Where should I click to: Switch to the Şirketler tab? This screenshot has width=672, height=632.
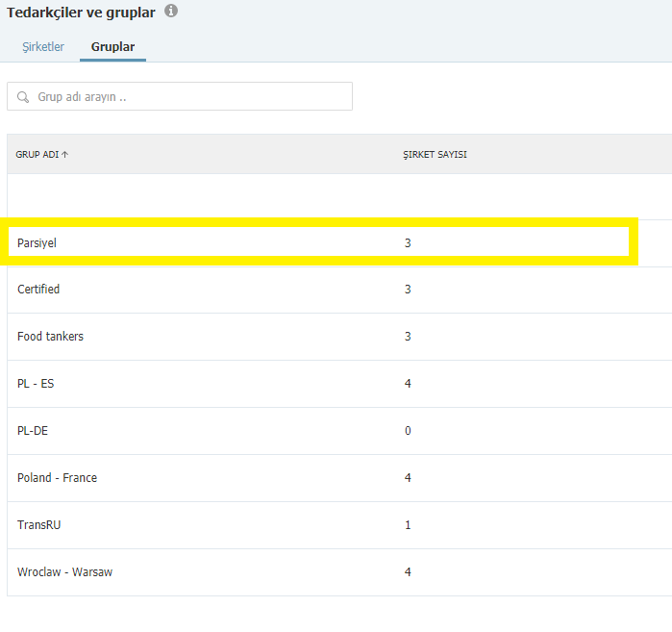pos(43,47)
